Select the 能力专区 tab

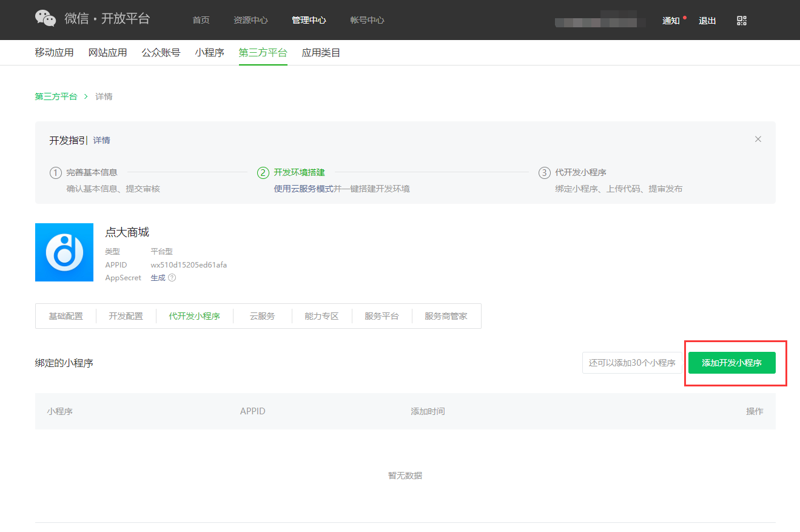pos(321,316)
